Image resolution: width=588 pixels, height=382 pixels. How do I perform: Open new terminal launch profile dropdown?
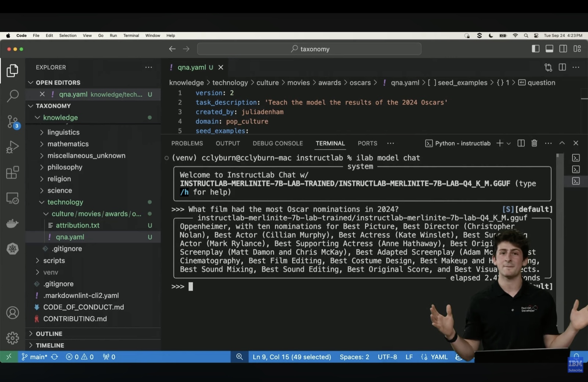click(509, 144)
